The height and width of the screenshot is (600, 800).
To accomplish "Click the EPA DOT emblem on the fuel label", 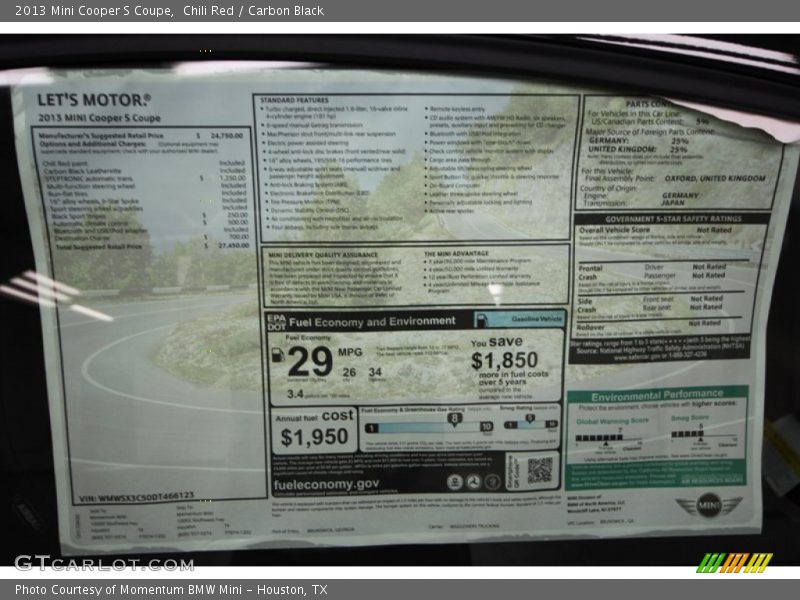I will 276,322.
